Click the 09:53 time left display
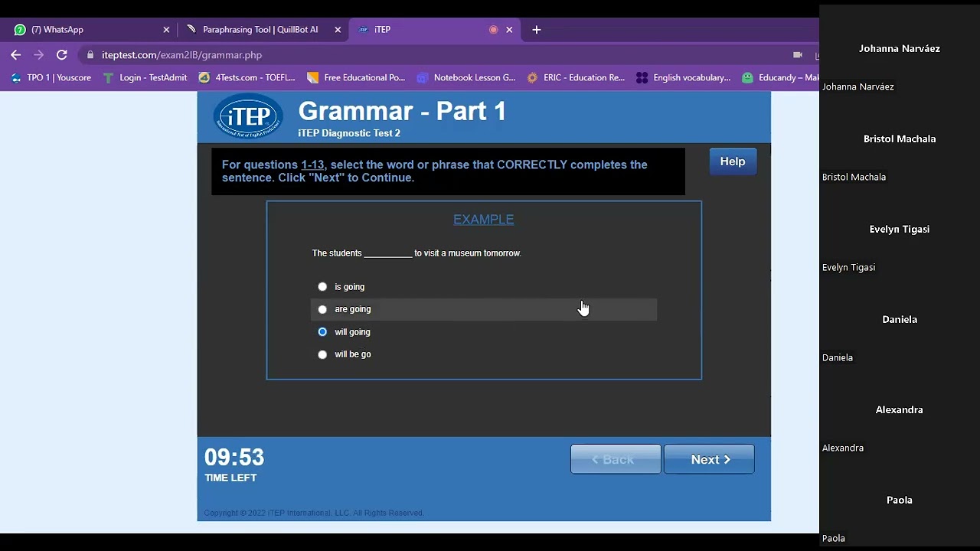980x551 pixels. pyautogui.click(x=234, y=458)
